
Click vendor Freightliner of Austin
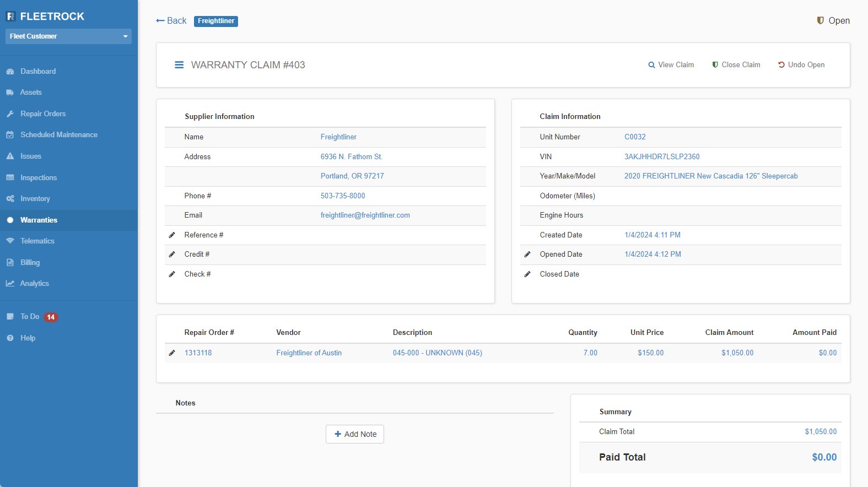(309, 353)
